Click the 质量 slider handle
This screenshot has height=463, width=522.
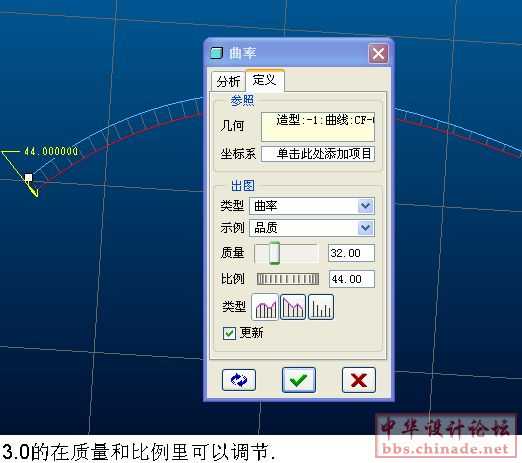[275, 253]
